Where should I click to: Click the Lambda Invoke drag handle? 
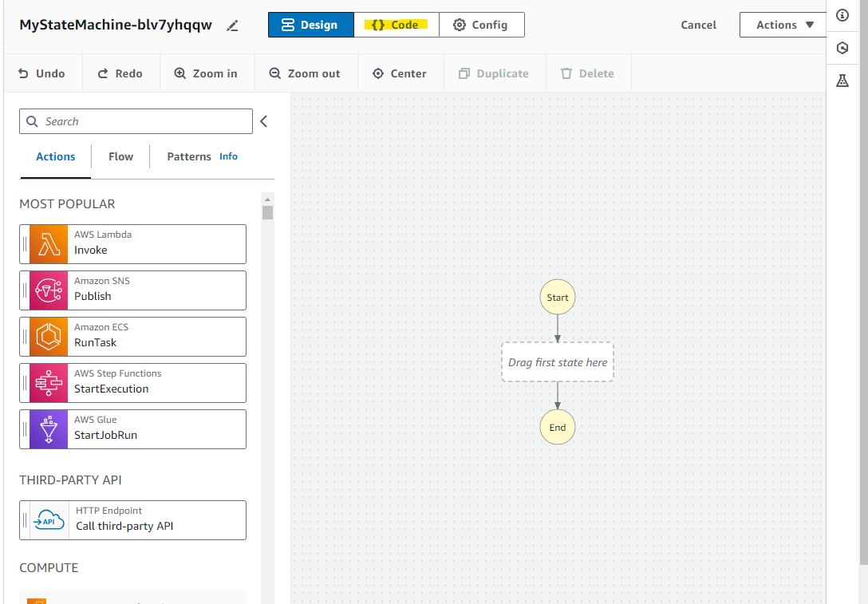point(25,244)
